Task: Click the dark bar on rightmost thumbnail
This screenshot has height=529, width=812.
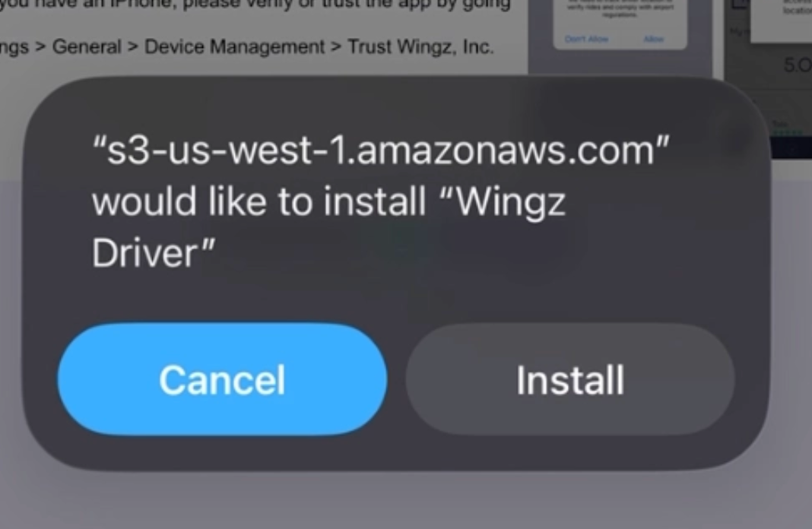Action: coord(791,147)
